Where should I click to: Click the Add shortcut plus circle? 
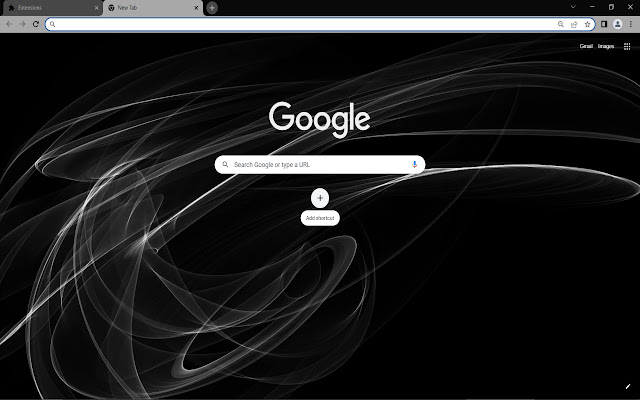click(320, 198)
